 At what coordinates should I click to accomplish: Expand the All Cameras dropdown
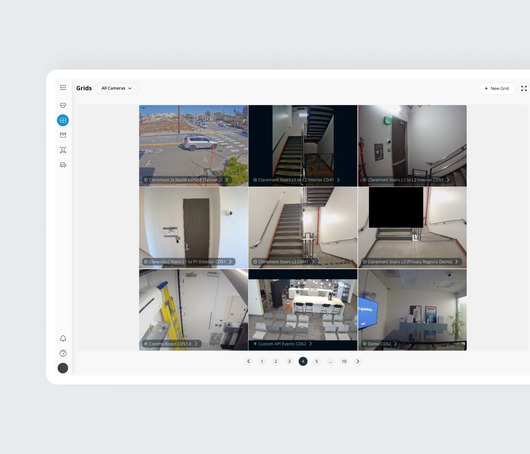(117, 88)
